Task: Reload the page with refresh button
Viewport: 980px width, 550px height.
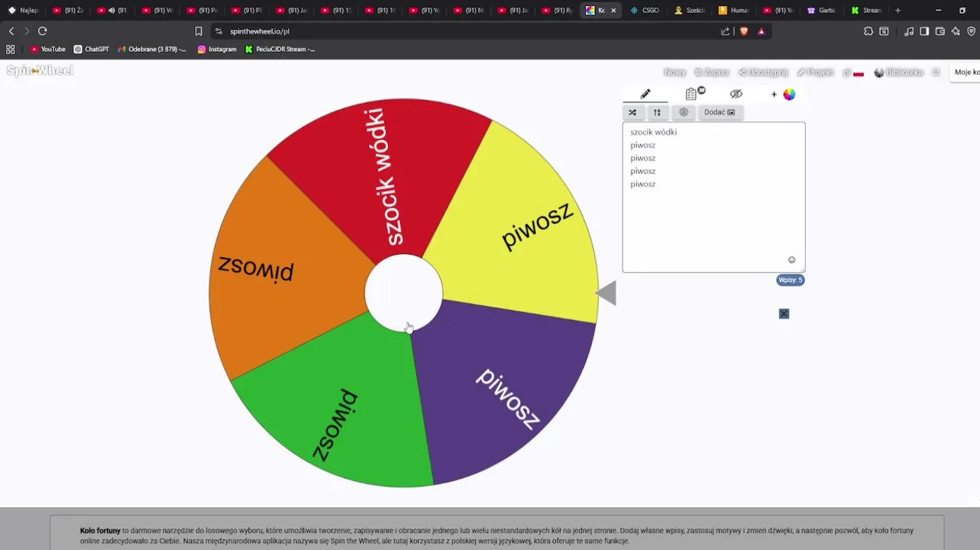Action: (x=43, y=31)
